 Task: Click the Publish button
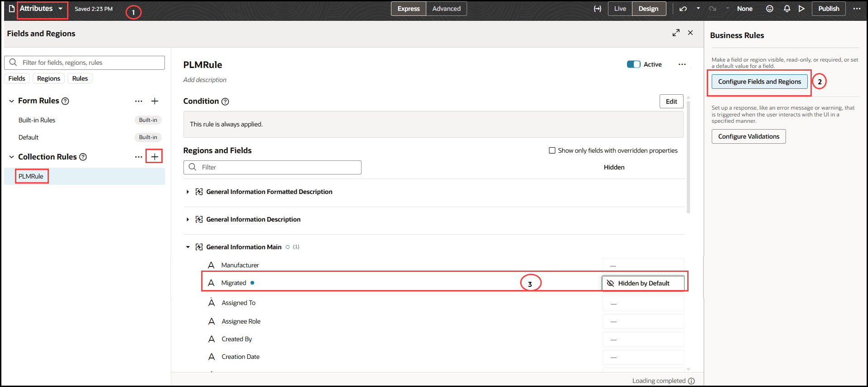click(829, 9)
